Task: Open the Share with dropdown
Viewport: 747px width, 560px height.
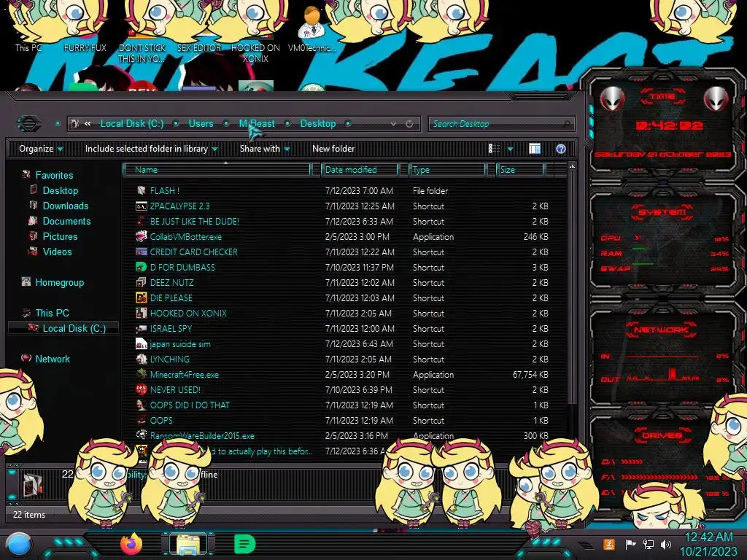Action: 265,149
